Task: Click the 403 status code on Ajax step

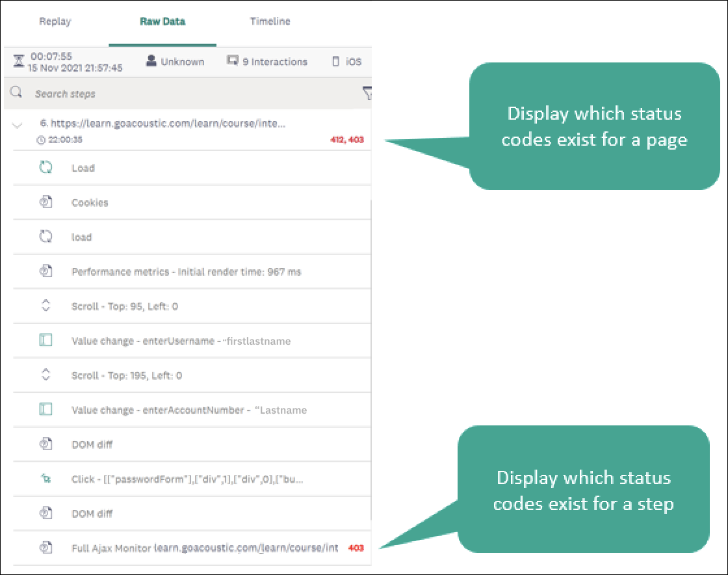Action: [x=356, y=548]
